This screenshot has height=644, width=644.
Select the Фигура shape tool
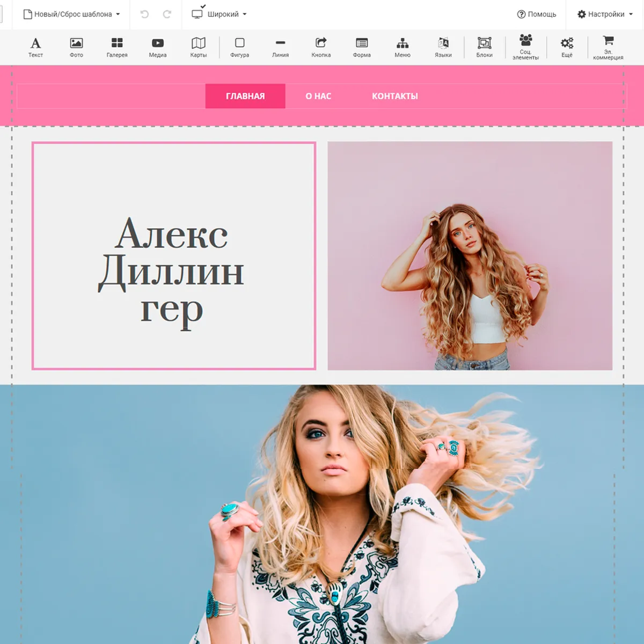(239, 47)
